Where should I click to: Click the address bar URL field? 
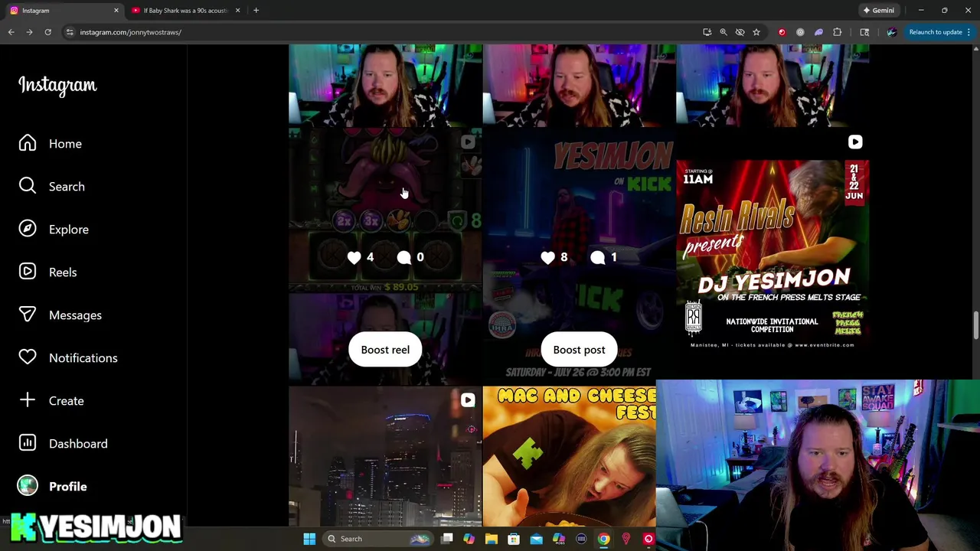[383, 32]
